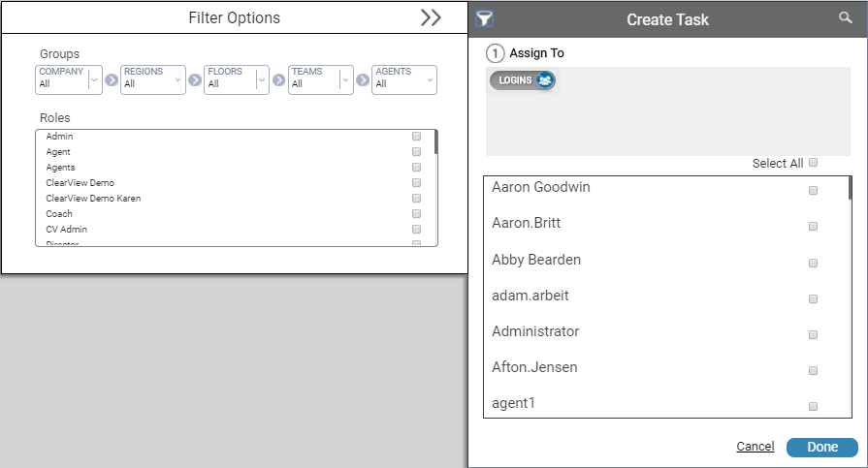
Task: Check the Aaron Goodwin checkbox
Action: (813, 191)
